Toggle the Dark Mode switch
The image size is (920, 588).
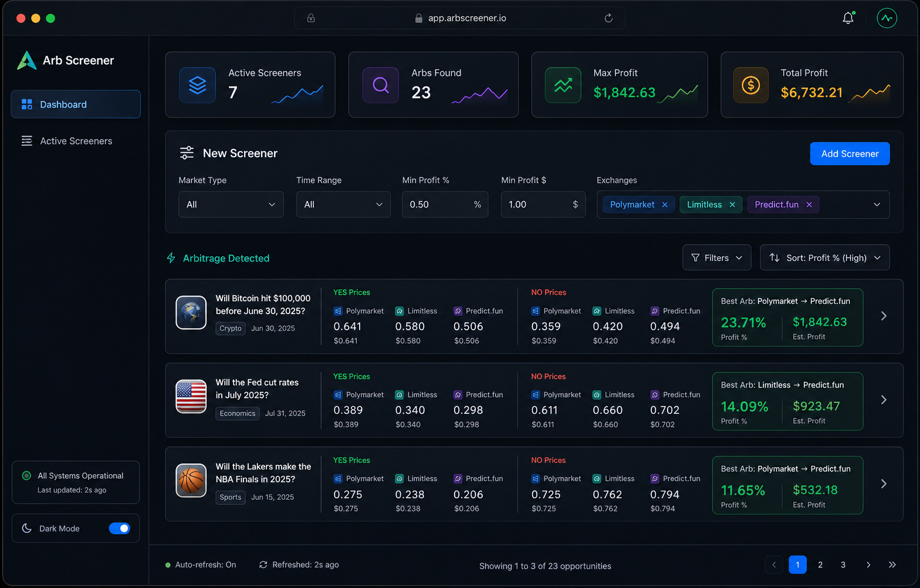click(120, 528)
